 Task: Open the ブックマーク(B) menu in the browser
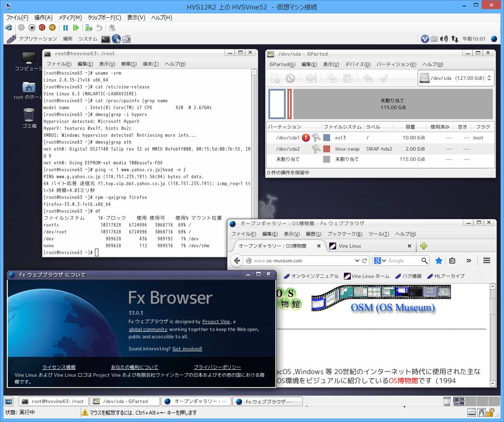[x=345, y=234]
